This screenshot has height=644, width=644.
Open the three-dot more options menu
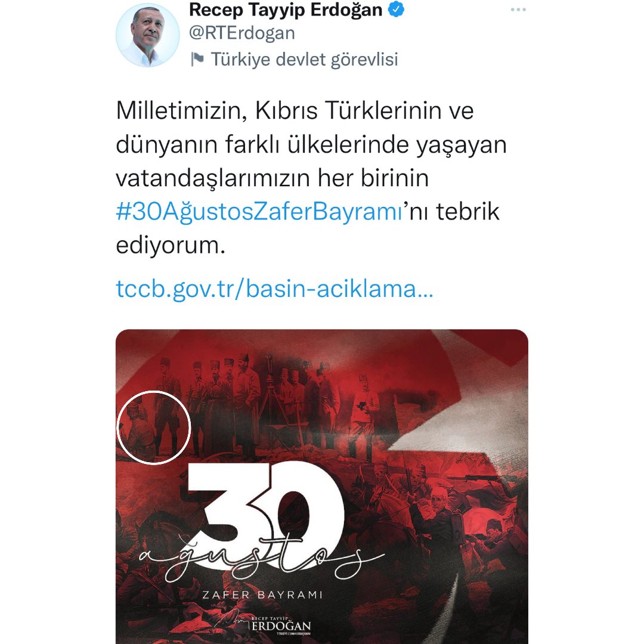pyautogui.click(x=518, y=10)
